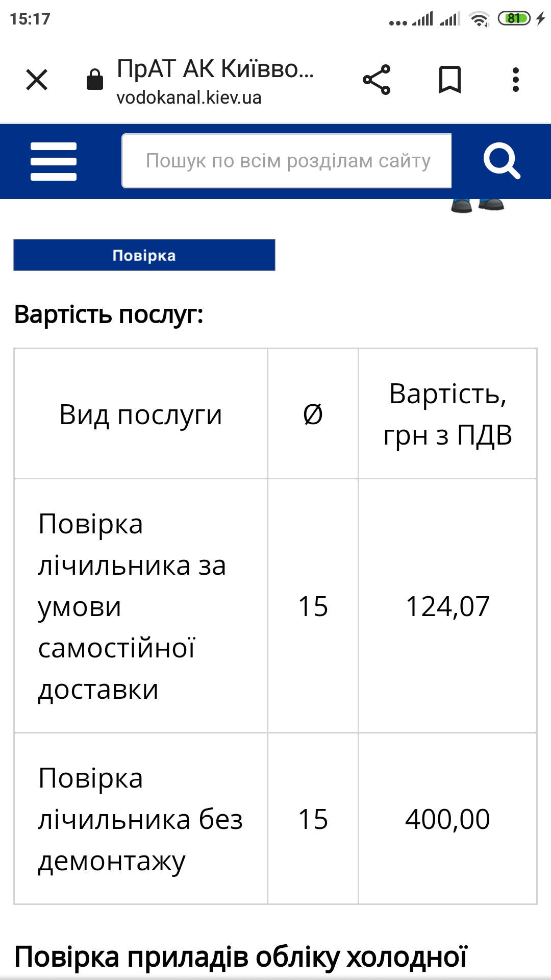The width and height of the screenshot is (551, 980).
Task: Select the 124,07 price cell
Action: [447, 606]
